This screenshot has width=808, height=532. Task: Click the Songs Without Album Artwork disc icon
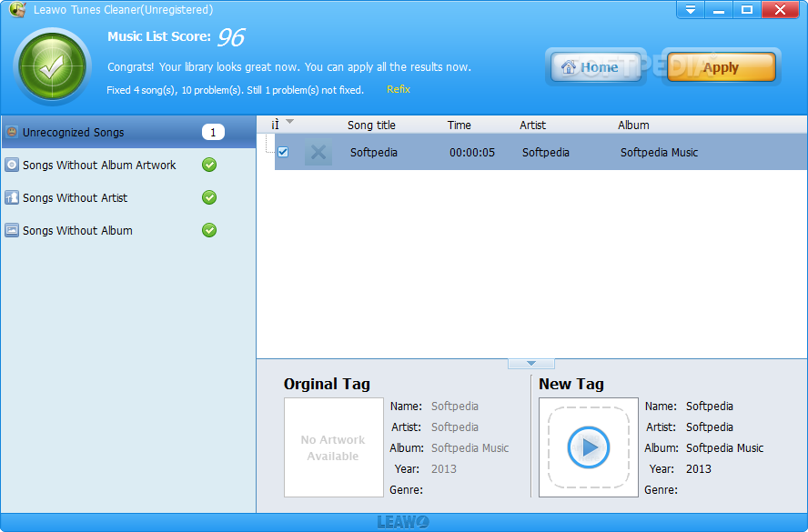click(x=11, y=165)
